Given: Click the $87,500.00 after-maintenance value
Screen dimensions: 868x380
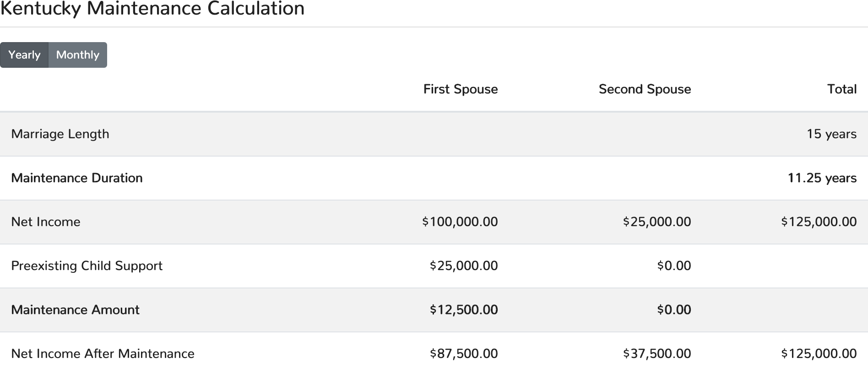Looking at the screenshot, I should (x=463, y=354).
